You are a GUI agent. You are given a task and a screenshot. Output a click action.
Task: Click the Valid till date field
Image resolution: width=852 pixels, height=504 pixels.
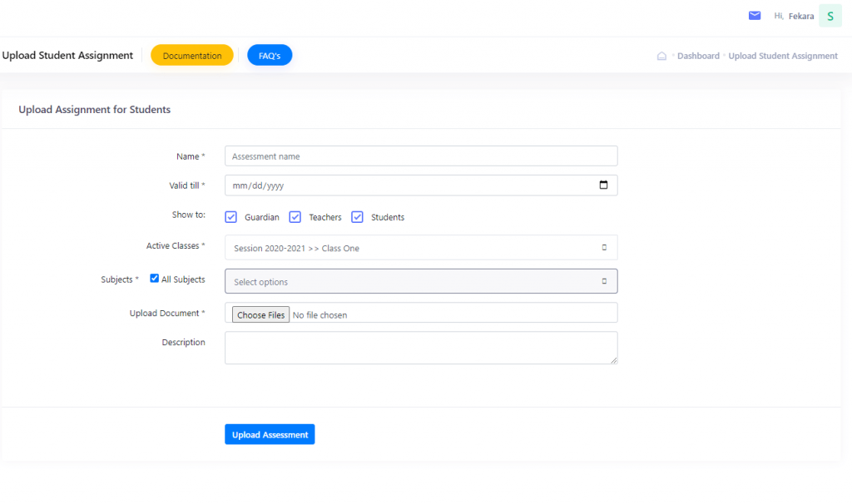coord(408,185)
